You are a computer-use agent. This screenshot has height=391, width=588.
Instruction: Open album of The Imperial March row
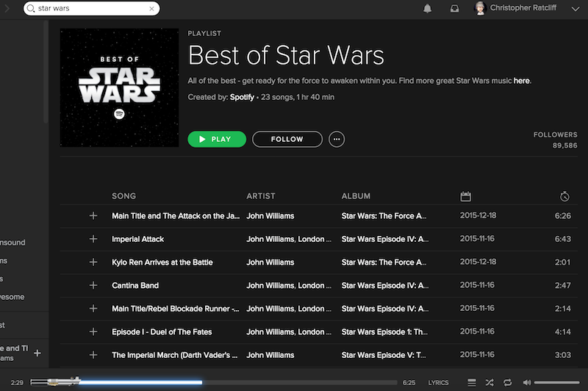384,356
